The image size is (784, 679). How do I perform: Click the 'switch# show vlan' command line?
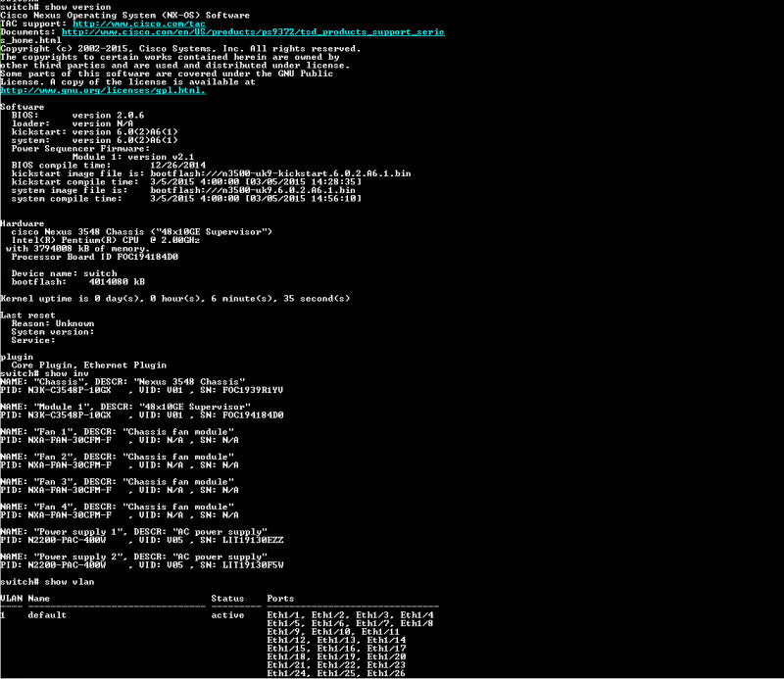pyautogui.click(x=47, y=582)
